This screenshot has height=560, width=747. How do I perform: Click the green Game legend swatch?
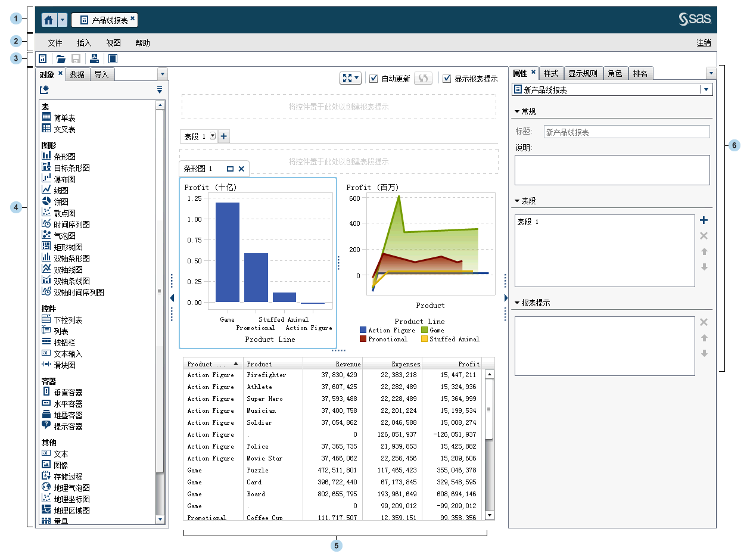pos(425,330)
